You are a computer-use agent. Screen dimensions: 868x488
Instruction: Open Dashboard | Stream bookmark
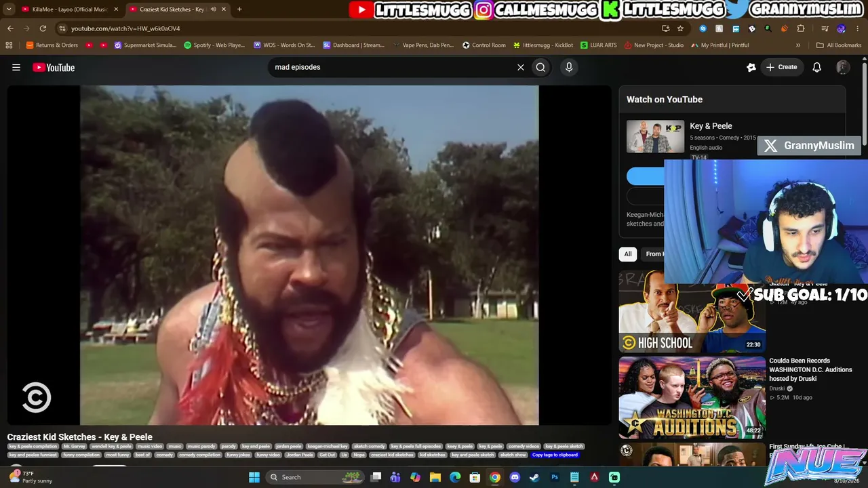(353, 45)
